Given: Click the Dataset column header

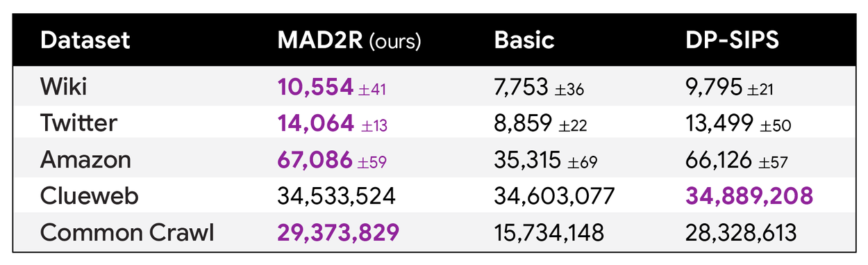Looking at the screenshot, I should tap(85, 40).
